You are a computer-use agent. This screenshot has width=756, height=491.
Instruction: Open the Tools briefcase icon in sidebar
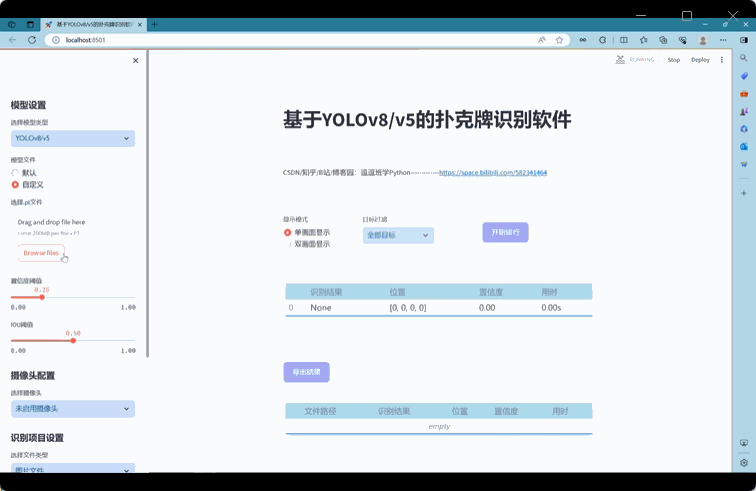point(744,94)
